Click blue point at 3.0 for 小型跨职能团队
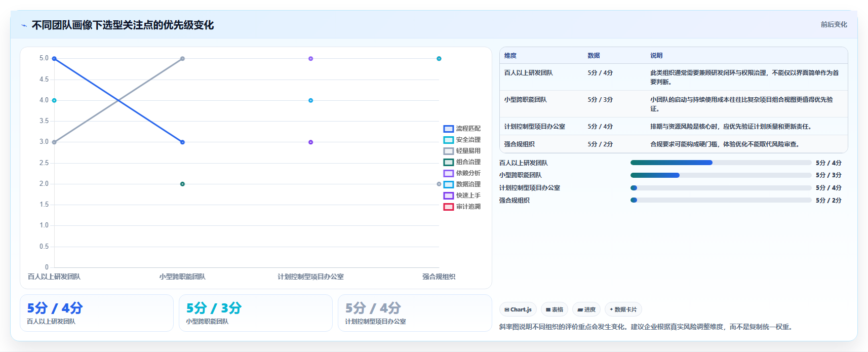 pyautogui.click(x=182, y=142)
